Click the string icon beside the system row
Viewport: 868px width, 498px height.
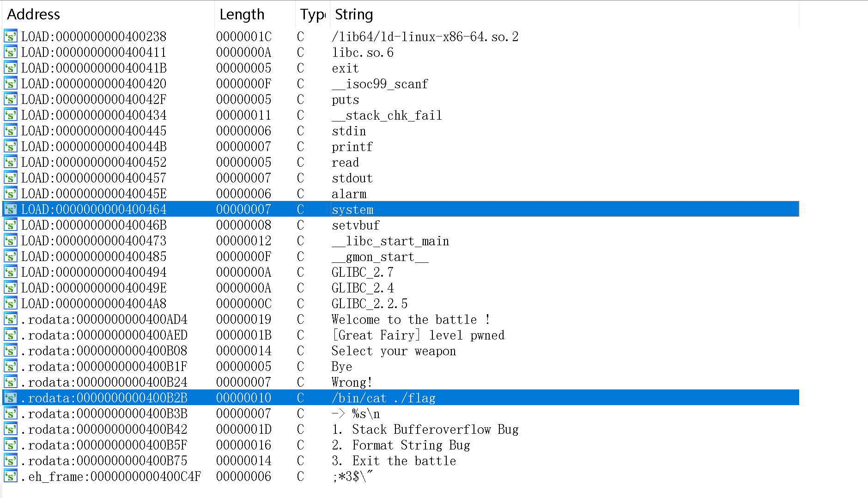click(10, 209)
